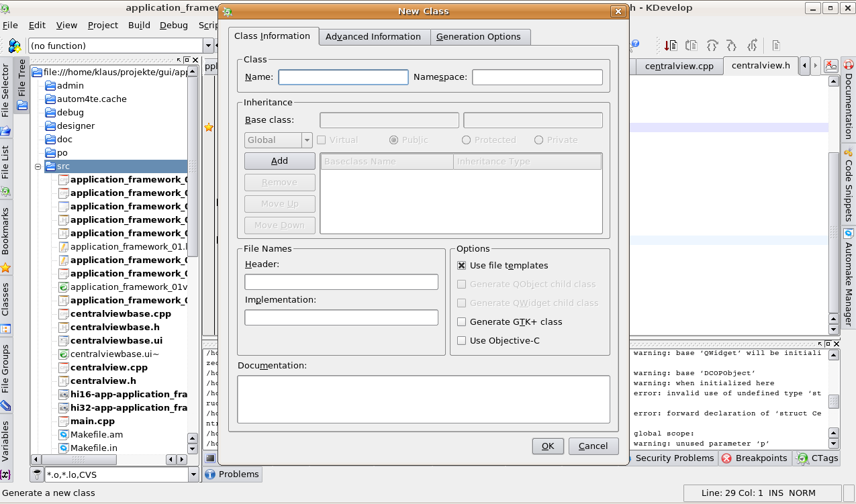
Task: Select the Public inheritance radio button
Action: click(393, 140)
